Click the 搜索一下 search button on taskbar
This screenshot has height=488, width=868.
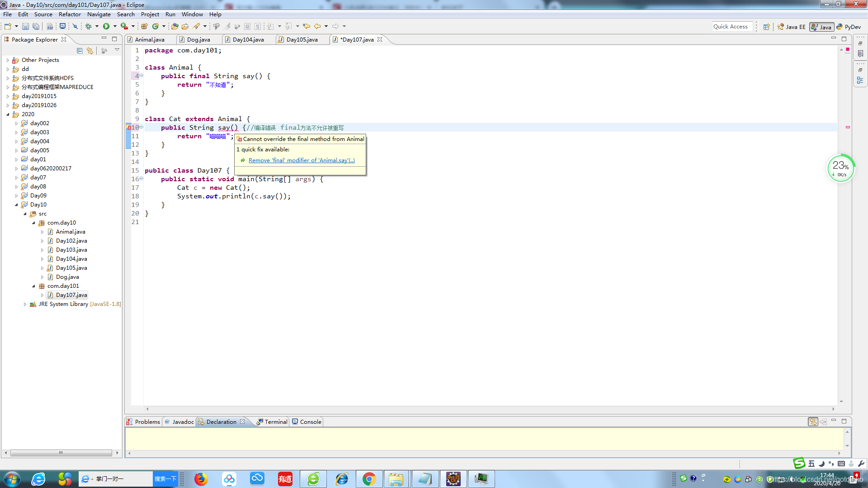(165, 479)
